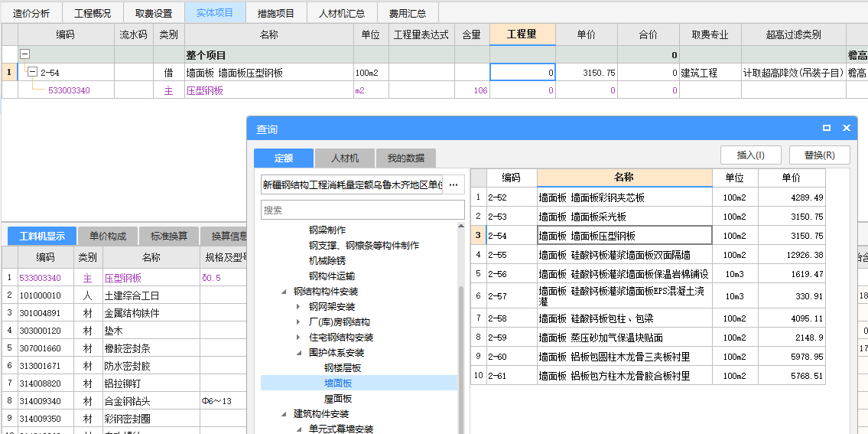The width and height of the screenshot is (868, 434).
Task: Click the 插入(I) button
Action: click(751, 155)
